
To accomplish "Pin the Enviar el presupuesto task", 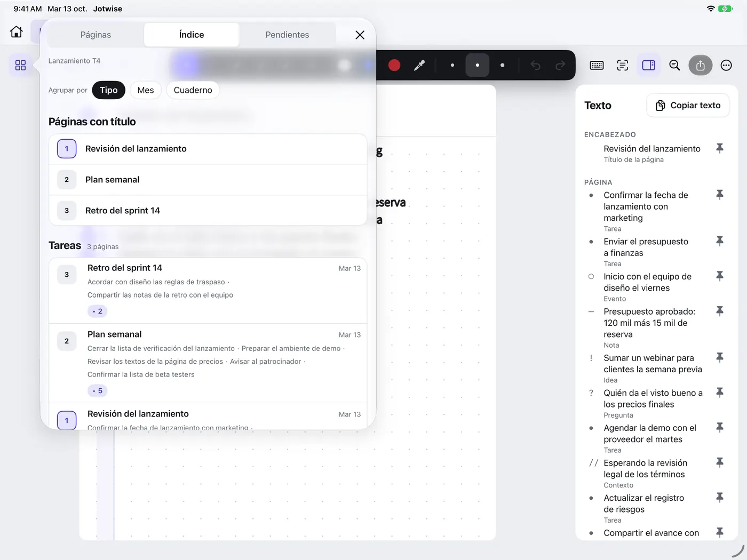I will [x=720, y=241].
